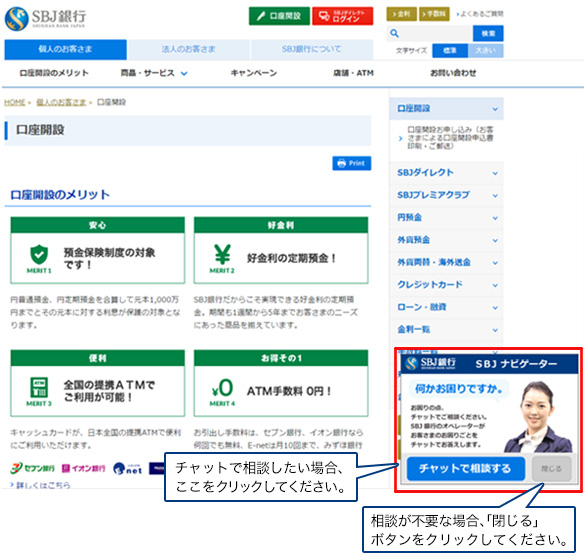Click the gold 金利 shortcut button
This screenshot has height=560, width=584.
[402, 14]
